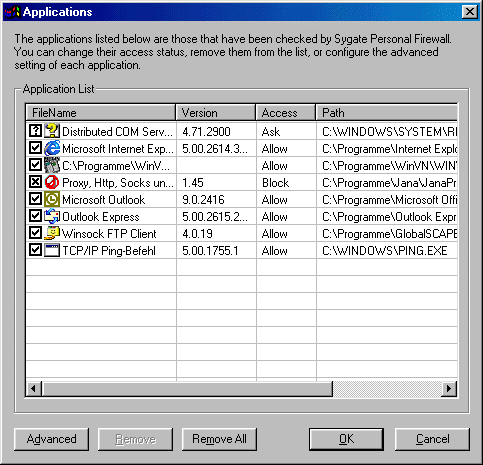Click the horizontal scrollbar right arrow
Viewport: 483px width, 465px height.
(449, 388)
